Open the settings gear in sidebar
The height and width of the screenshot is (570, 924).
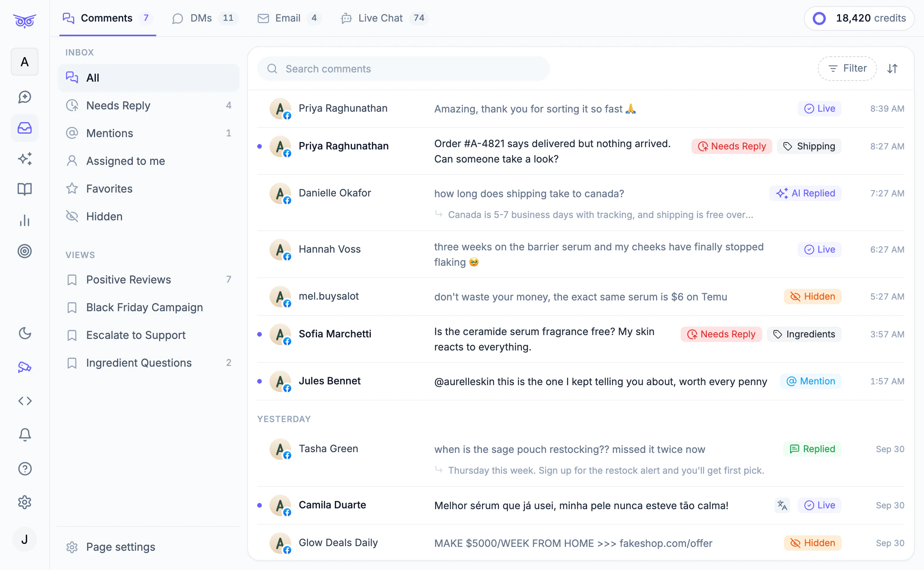(25, 502)
